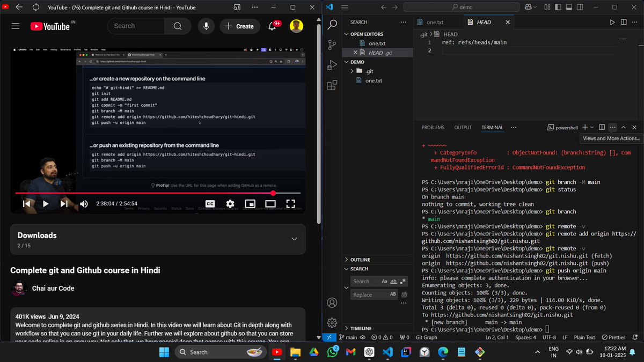The height and width of the screenshot is (362, 644).
Task: Open terminal launch profile dropdown arrow
Action: click(592, 127)
